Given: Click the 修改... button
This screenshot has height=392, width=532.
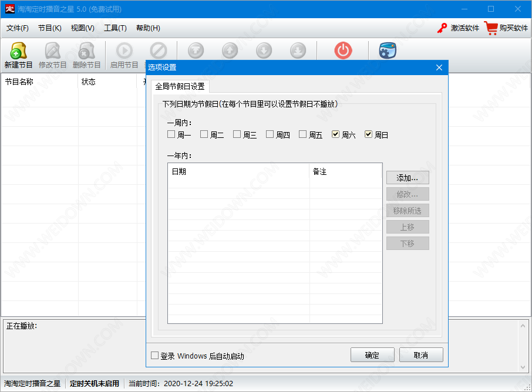Looking at the screenshot, I should tap(408, 194).
